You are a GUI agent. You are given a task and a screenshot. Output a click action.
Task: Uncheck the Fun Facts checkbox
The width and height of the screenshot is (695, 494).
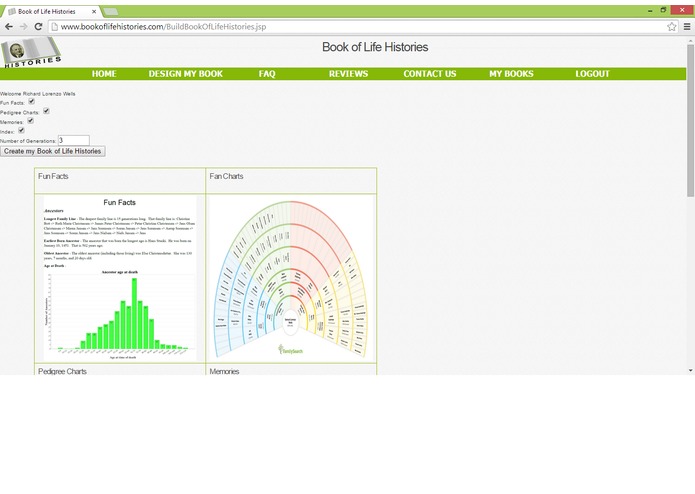click(31, 101)
